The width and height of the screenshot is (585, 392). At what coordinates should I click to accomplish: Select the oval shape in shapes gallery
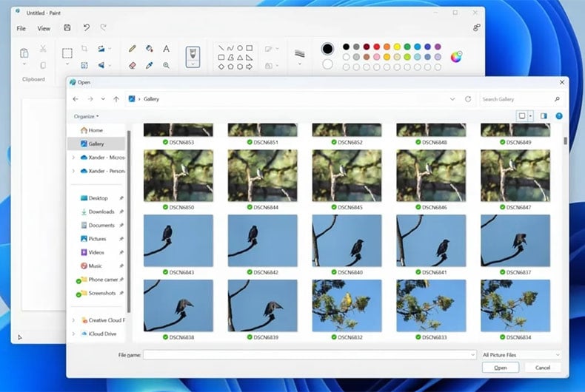pos(240,48)
